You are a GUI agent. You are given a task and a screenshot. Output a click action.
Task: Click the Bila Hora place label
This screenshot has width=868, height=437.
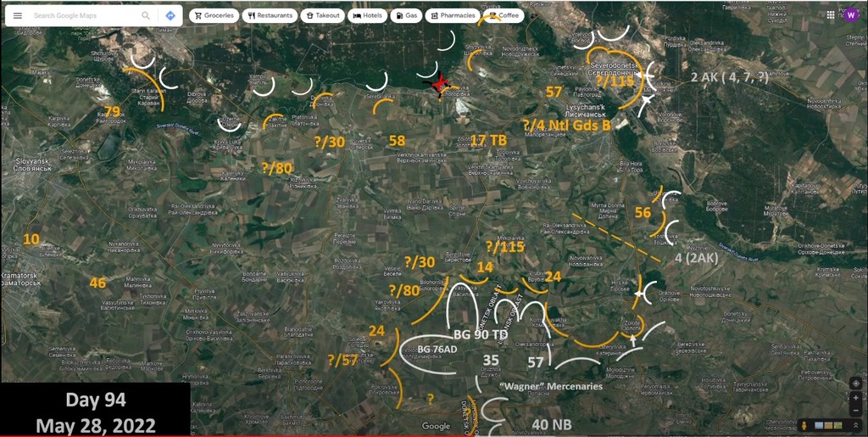pos(631,166)
